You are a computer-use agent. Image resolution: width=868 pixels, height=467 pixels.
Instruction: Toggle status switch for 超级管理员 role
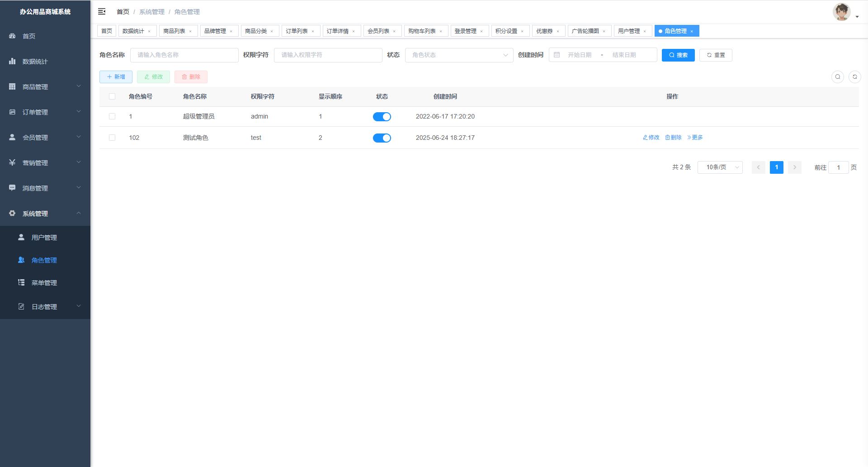[382, 117]
